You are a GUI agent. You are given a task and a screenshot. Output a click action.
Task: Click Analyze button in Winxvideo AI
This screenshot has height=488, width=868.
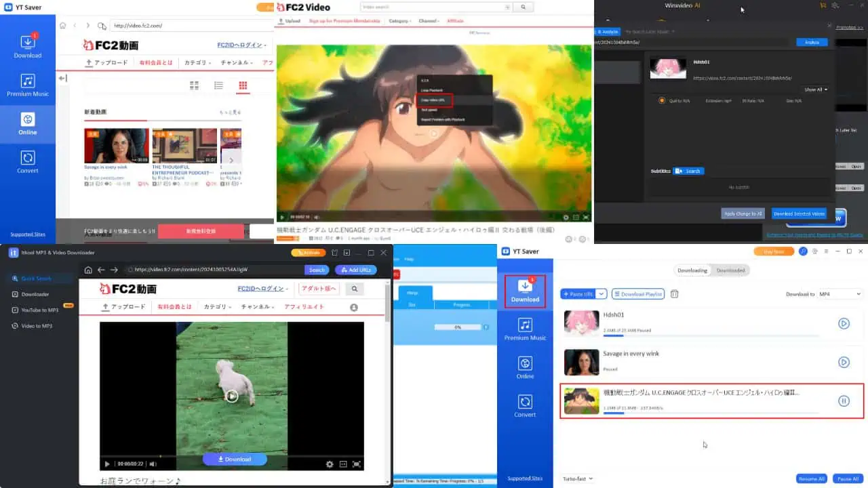[x=812, y=42]
